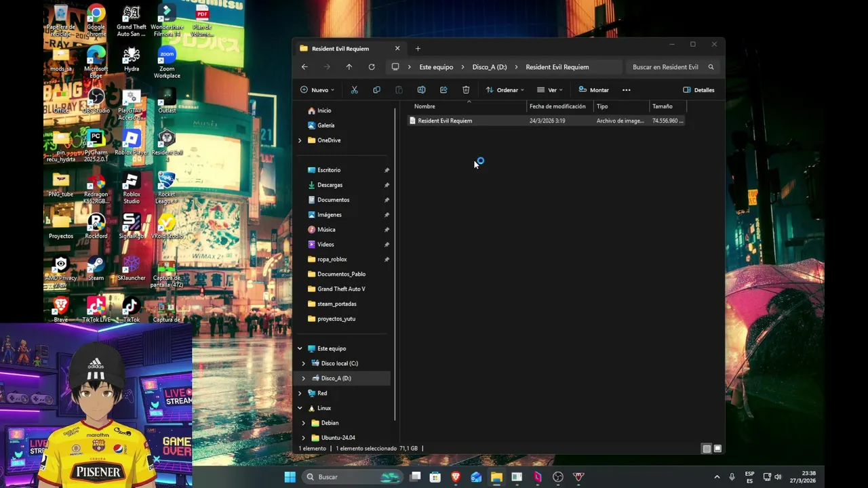Switch to details list view icon in status bar
This screenshot has height=488, width=868.
point(707,449)
